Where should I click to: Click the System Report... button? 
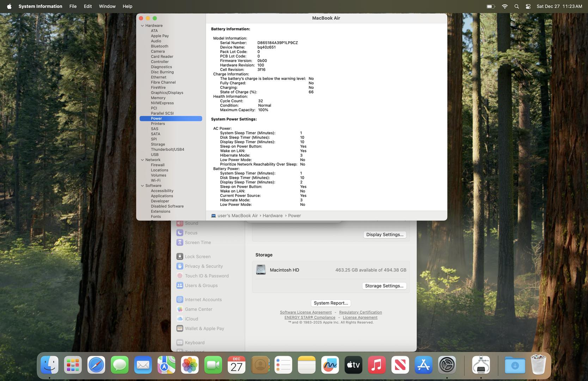point(330,303)
